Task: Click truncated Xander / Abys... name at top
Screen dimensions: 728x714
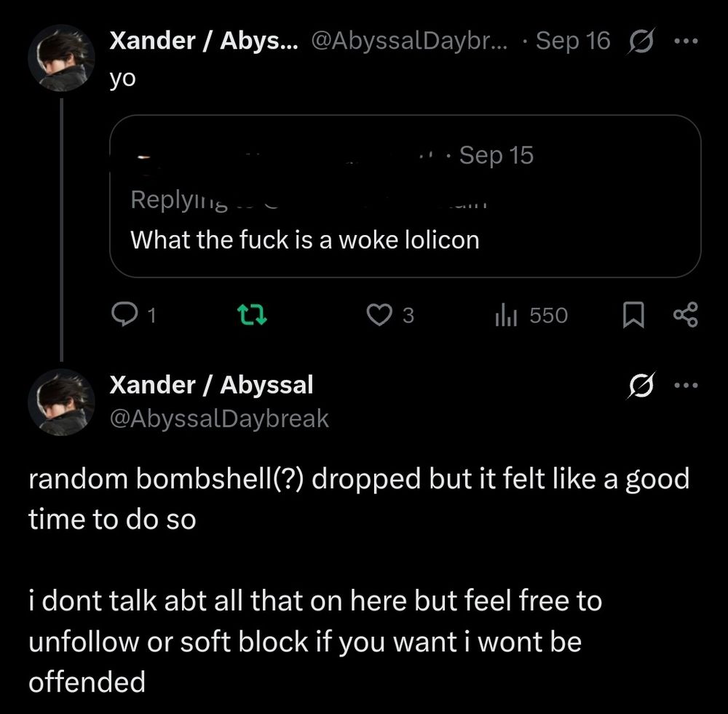Action: [203, 41]
